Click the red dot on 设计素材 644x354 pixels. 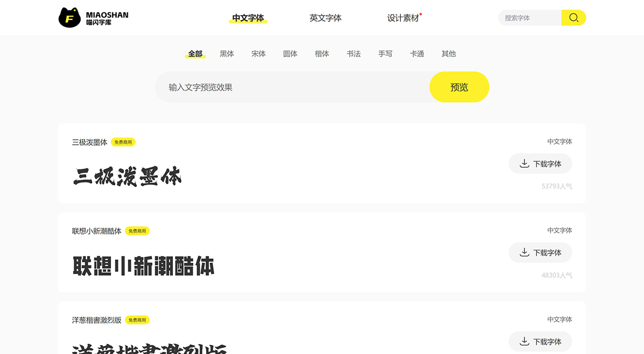coord(421,13)
